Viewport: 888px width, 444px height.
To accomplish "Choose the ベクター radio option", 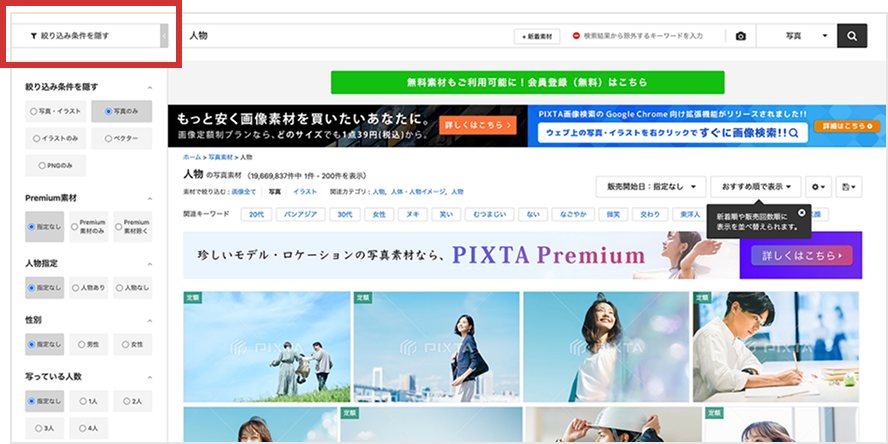I will click(x=122, y=138).
